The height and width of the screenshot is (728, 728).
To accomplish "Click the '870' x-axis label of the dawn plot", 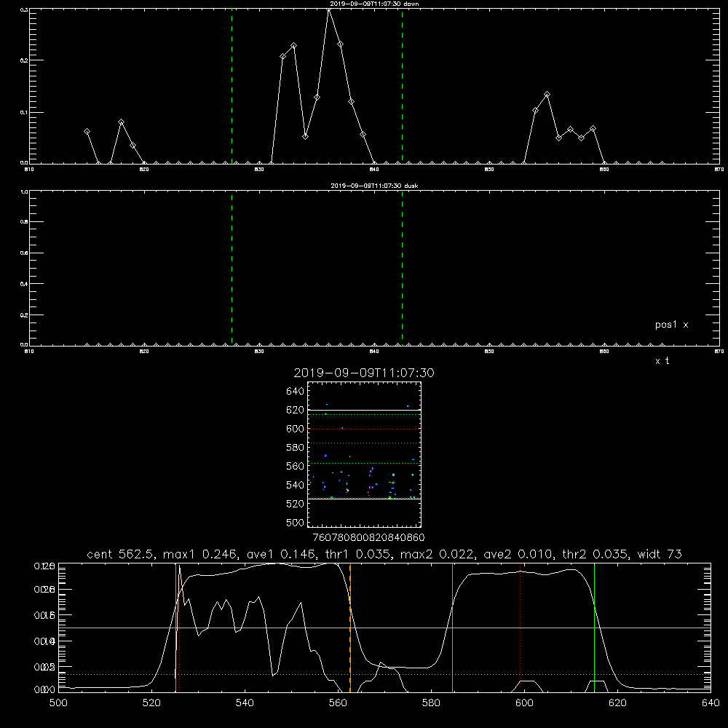I will click(x=719, y=170).
